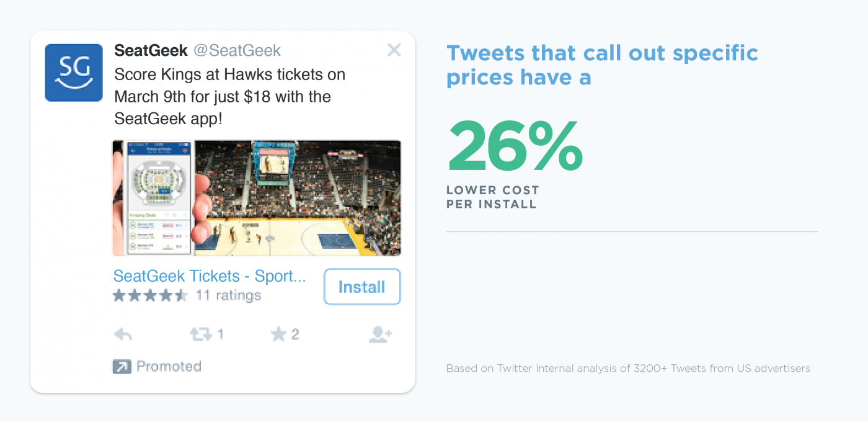Click the 26% statistic figure
This screenshot has height=422, width=868.
click(515, 146)
